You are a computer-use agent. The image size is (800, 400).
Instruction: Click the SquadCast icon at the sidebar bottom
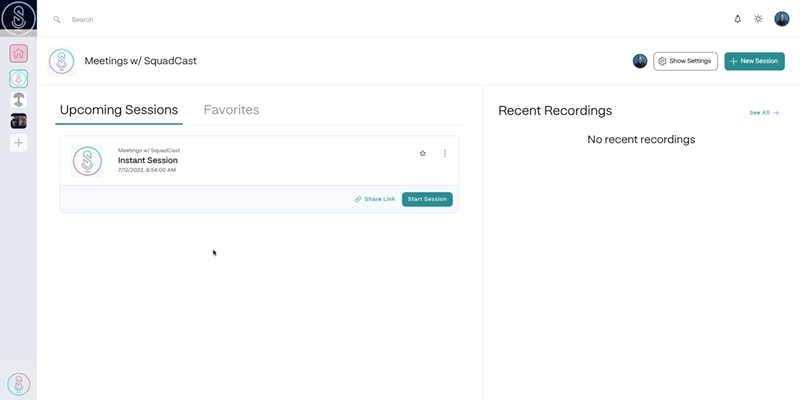[x=18, y=383]
